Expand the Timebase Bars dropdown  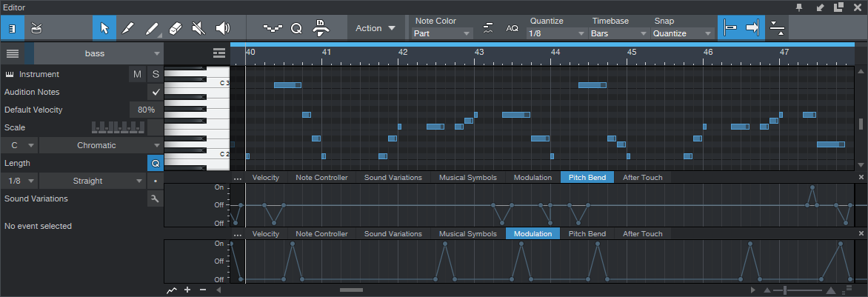pyautogui.click(x=619, y=33)
